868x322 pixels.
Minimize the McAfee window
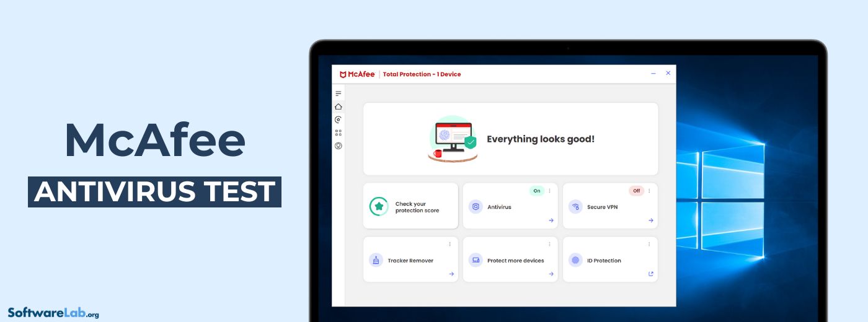(x=653, y=74)
